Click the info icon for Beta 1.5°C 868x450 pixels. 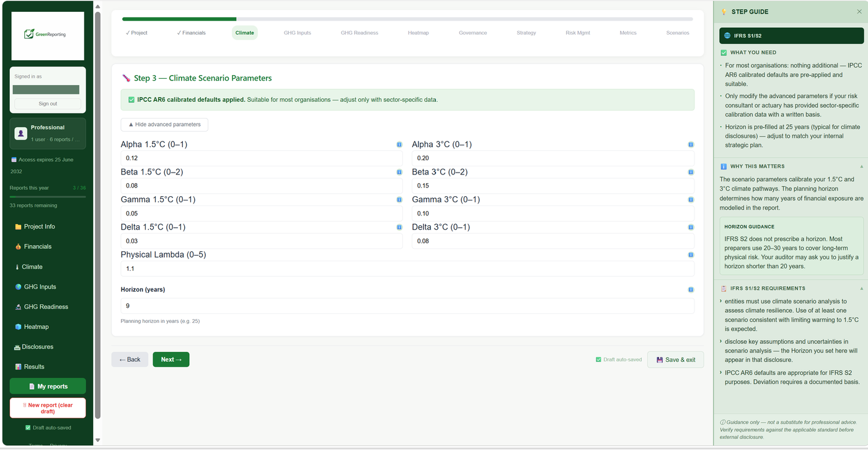click(x=399, y=172)
